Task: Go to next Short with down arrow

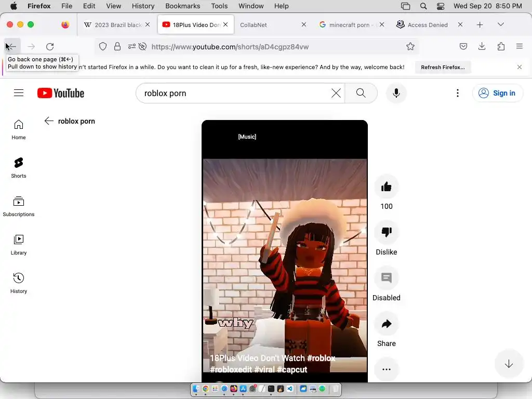Action: [509, 364]
